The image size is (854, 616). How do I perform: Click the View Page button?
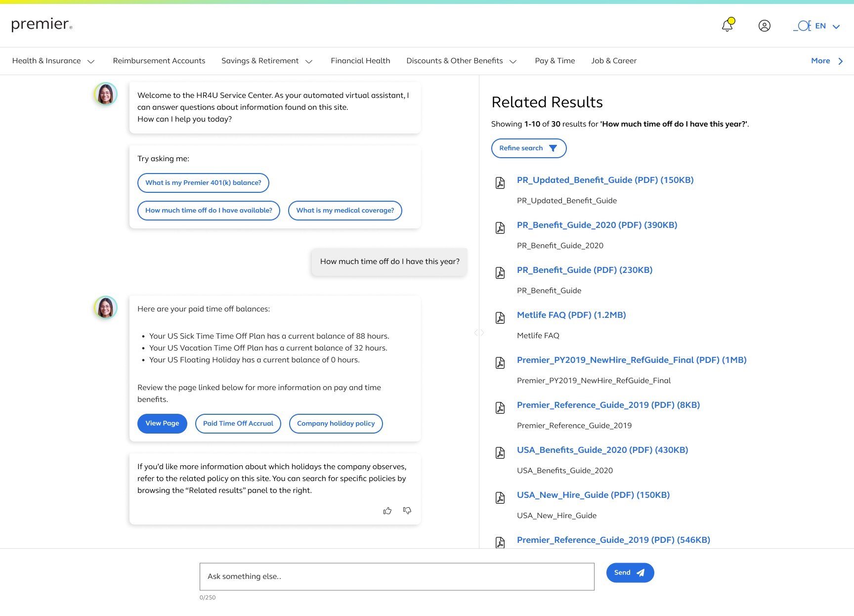point(162,424)
